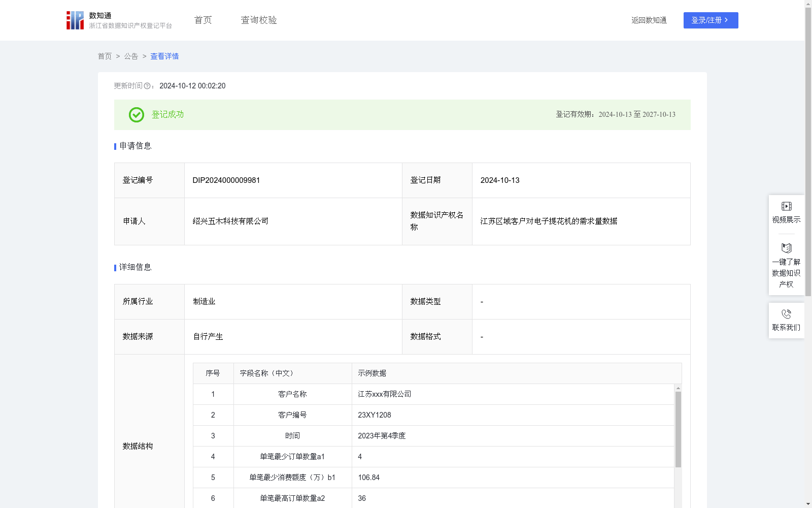The width and height of the screenshot is (812, 508).
Task: Select the applicant name 绍兴五木科技有限公司
Action: [230, 221]
